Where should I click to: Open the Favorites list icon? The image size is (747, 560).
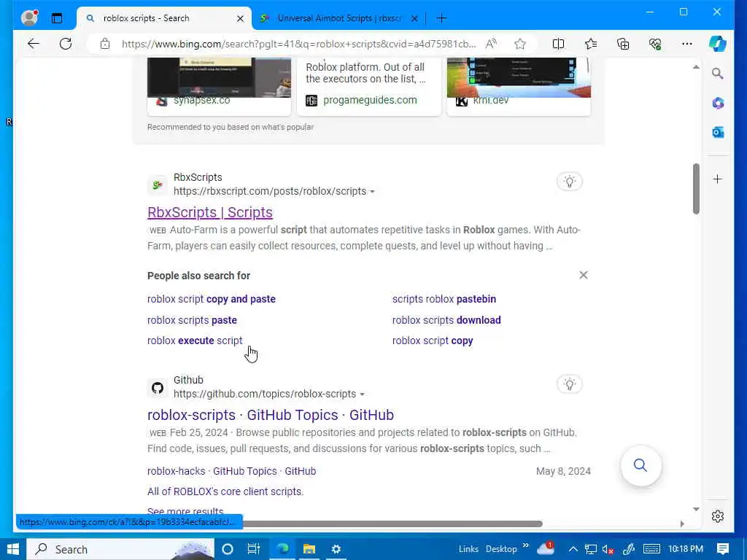click(591, 44)
